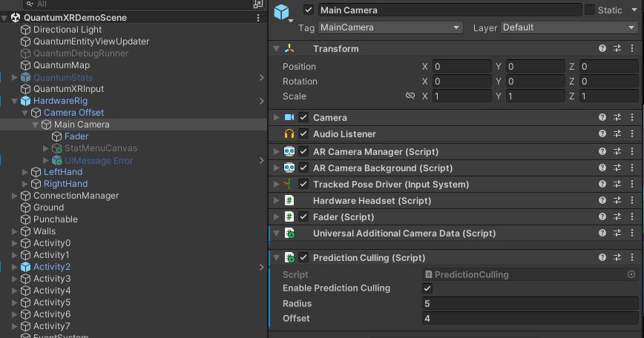Viewport: 644px width, 338px height.
Task: Expand the Fader (Script) foldout
Action: click(x=277, y=216)
